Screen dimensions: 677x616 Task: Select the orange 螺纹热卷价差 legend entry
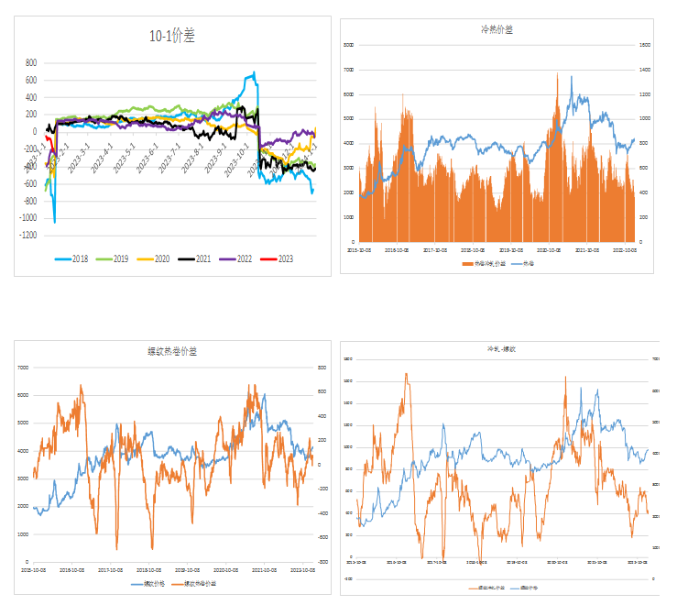click(x=194, y=584)
